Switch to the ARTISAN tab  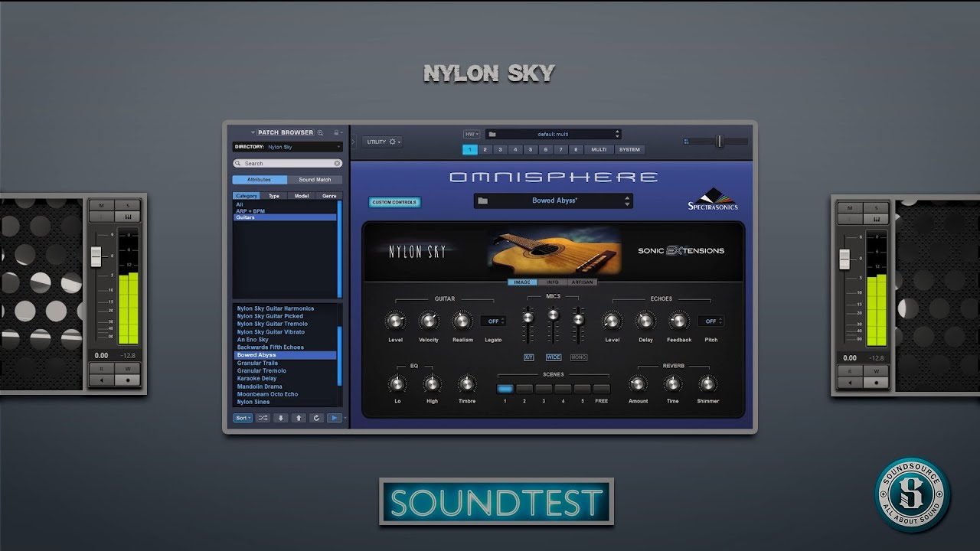coord(583,282)
